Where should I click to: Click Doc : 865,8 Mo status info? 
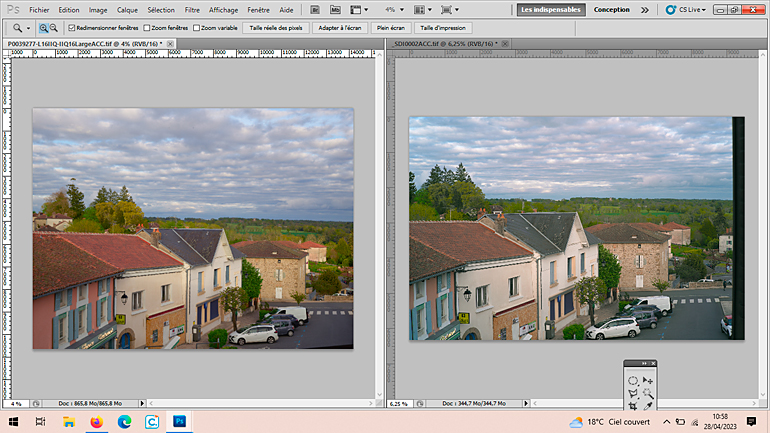click(90, 404)
